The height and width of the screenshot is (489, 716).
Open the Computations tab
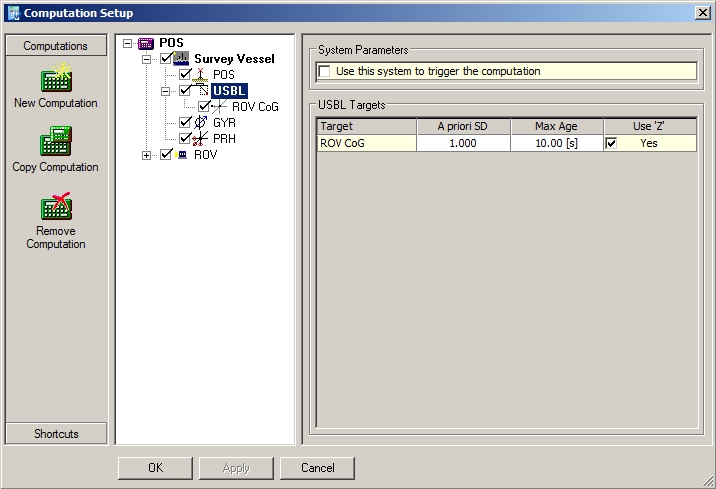click(x=56, y=46)
